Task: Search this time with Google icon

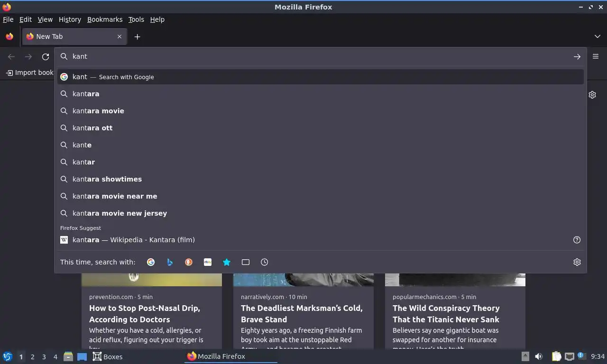Action: 151,262
